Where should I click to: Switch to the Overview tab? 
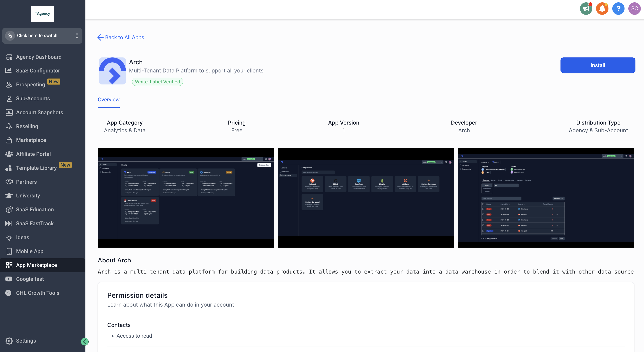[x=109, y=100]
